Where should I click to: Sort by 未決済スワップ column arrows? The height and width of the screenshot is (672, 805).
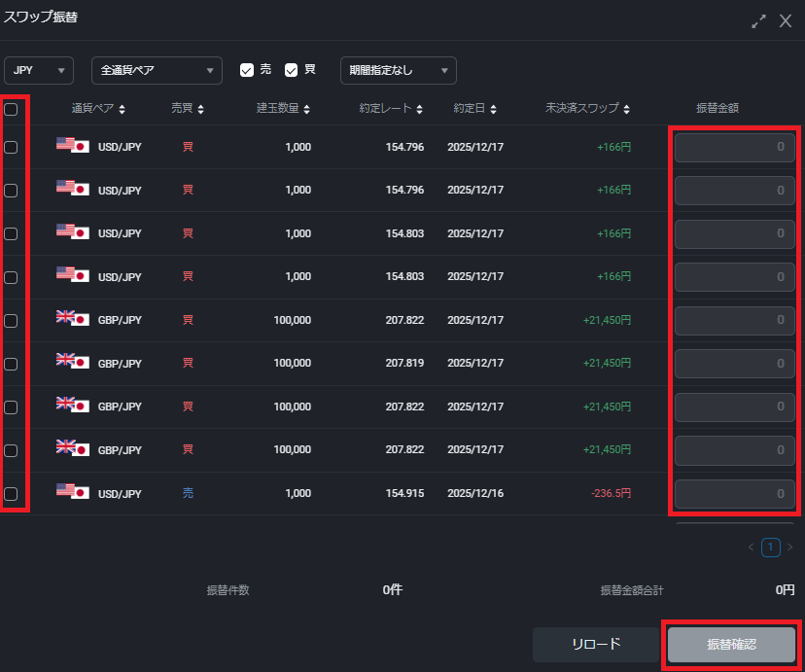click(627, 109)
